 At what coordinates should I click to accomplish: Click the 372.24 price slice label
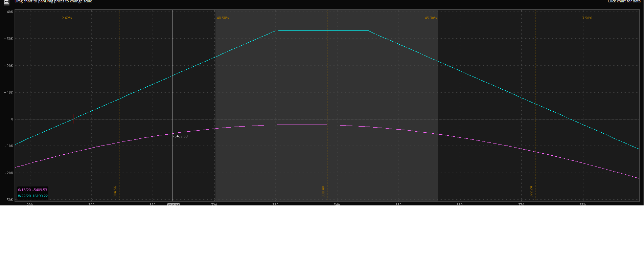[x=531, y=192]
